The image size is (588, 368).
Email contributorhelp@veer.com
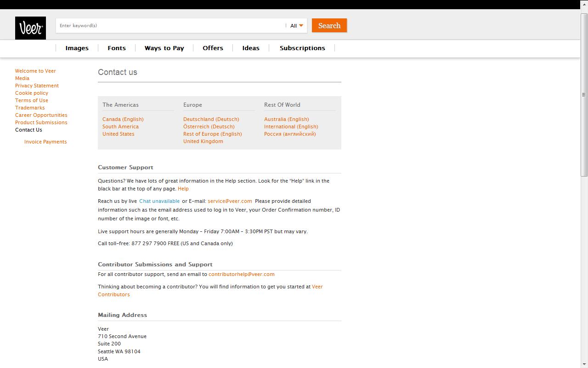coord(242,274)
